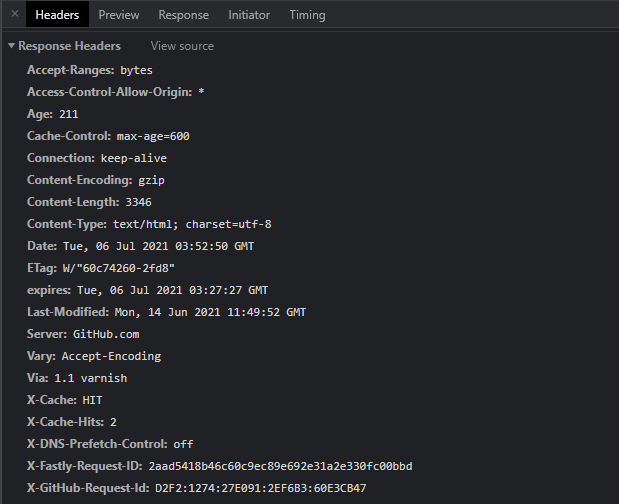Select the Via value 1.1 varnish
The height and width of the screenshot is (504, 619).
[x=91, y=378]
